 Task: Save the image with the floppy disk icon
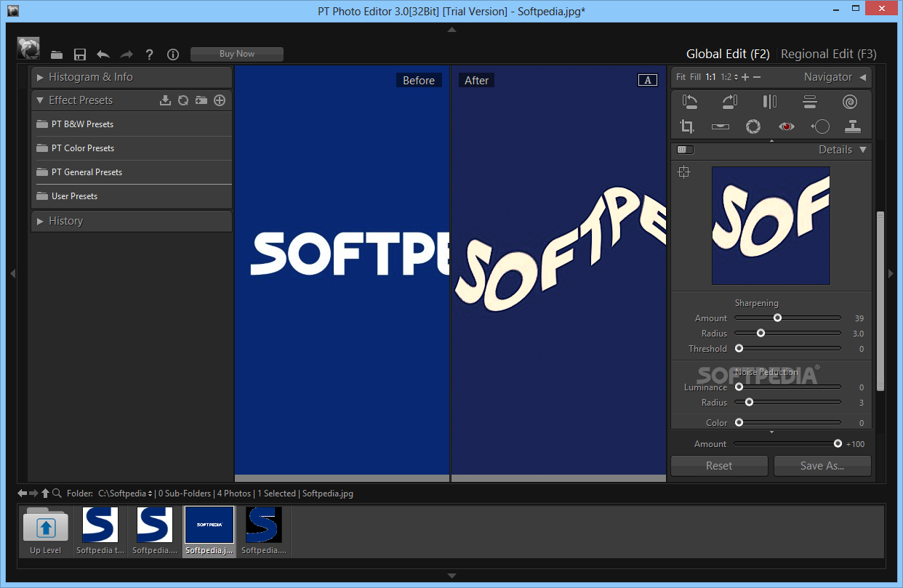[x=80, y=55]
